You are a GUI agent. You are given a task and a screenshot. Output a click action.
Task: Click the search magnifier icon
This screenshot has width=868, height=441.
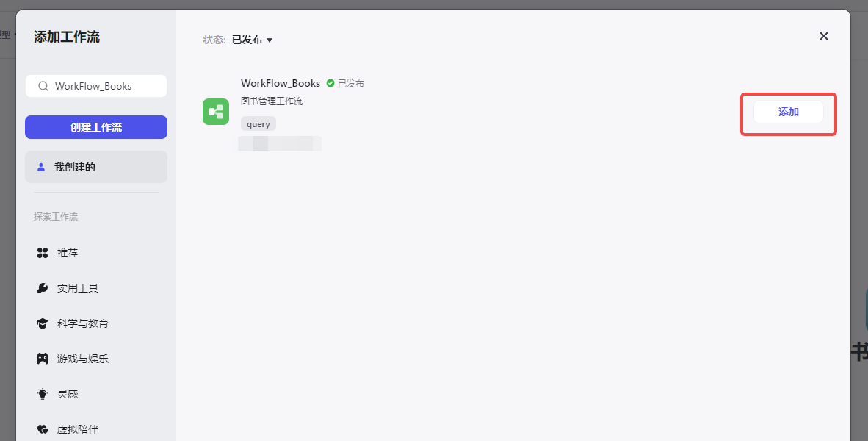[x=43, y=87]
